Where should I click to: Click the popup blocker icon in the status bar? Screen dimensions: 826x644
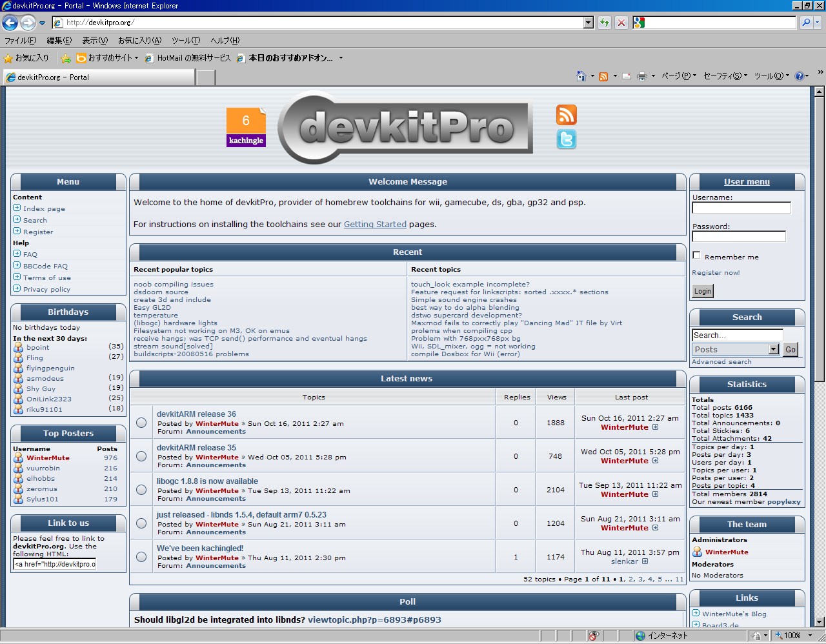594,636
